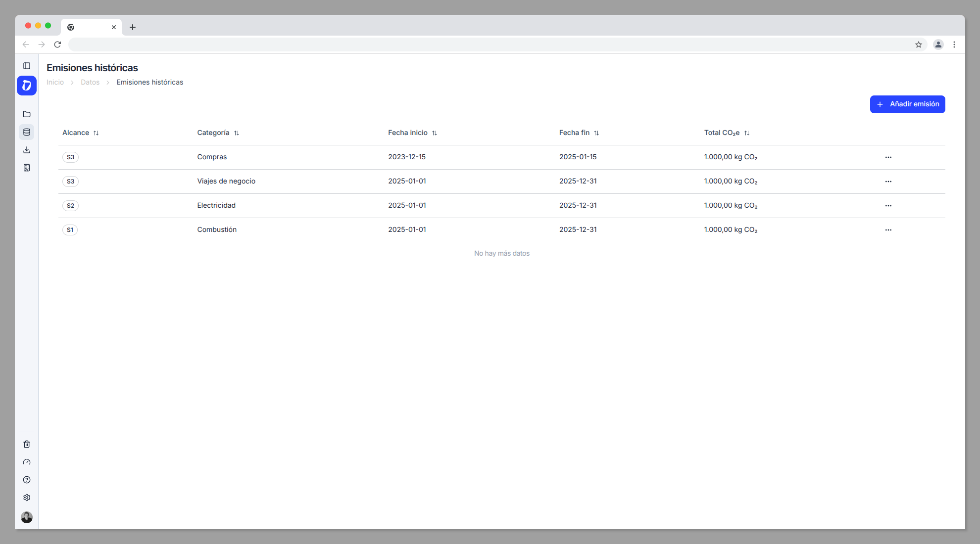Open the calculator icon in sidebar
980x544 pixels.
pyautogui.click(x=27, y=168)
